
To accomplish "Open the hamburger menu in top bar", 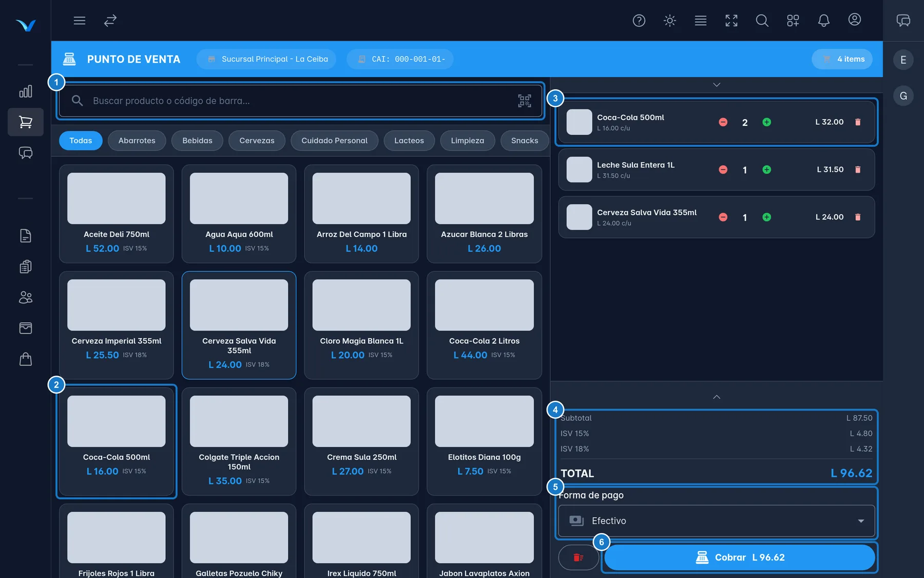I will click(79, 21).
